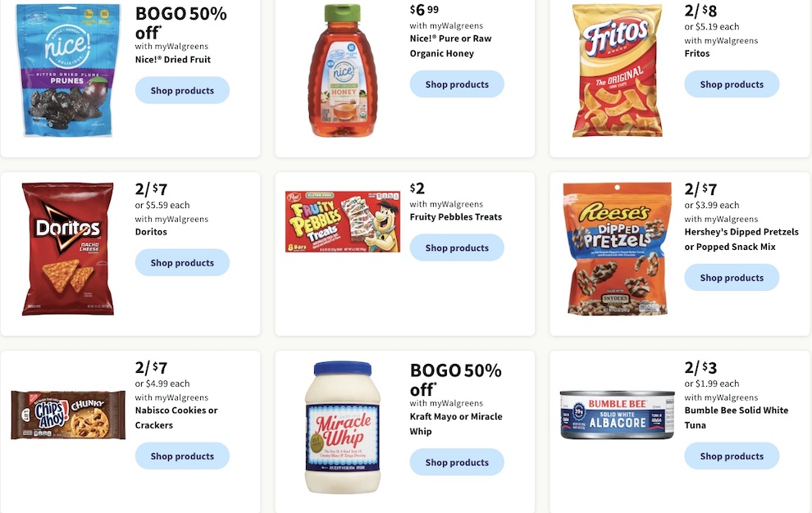Click Shop products under Doritos
Viewport: 812px width, 513px height.
coord(182,263)
